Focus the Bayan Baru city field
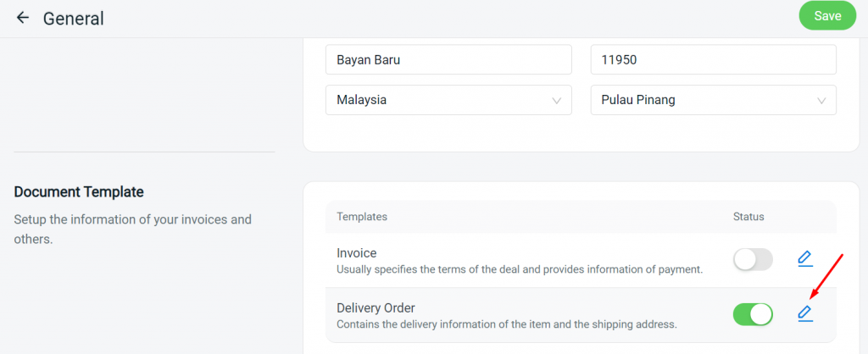Image resolution: width=868 pixels, height=354 pixels. point(448,60)
